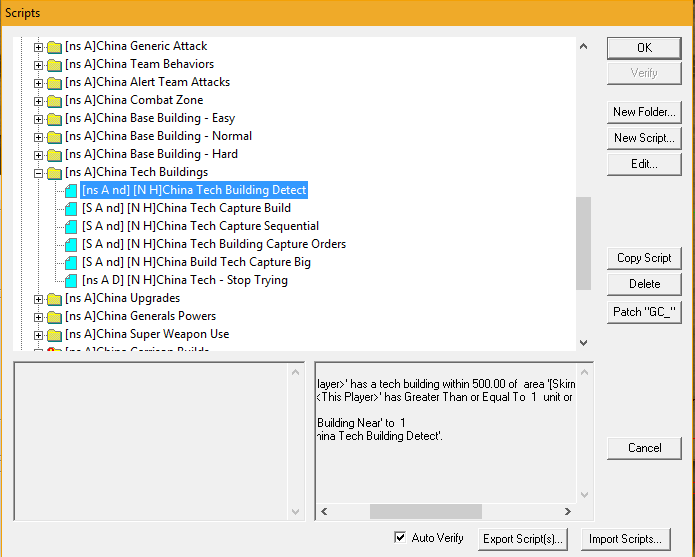This screenshot has width=695, height=557.
Task: Collapse the China Tech Buildings folder
Action: click(39, 172)
